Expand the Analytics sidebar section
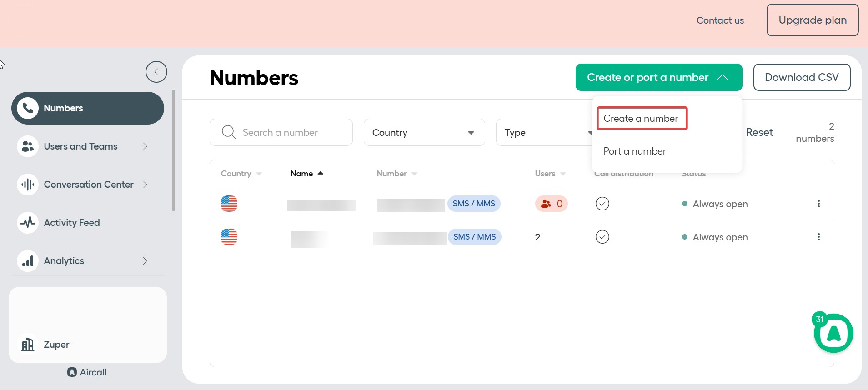 click(x=145, y=261)
